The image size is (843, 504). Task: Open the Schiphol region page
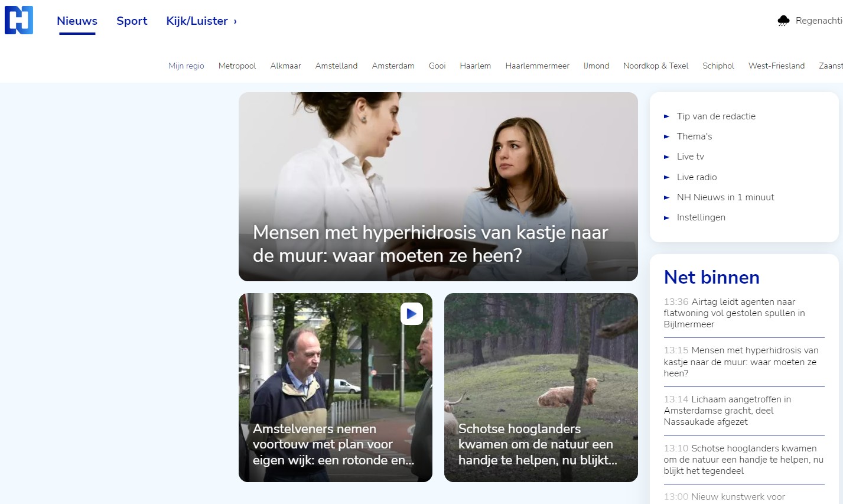[x=718, y=66]
